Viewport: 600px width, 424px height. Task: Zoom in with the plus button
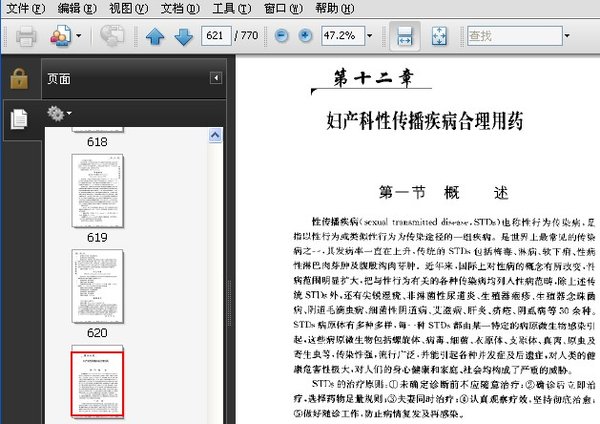click(305, 36)
